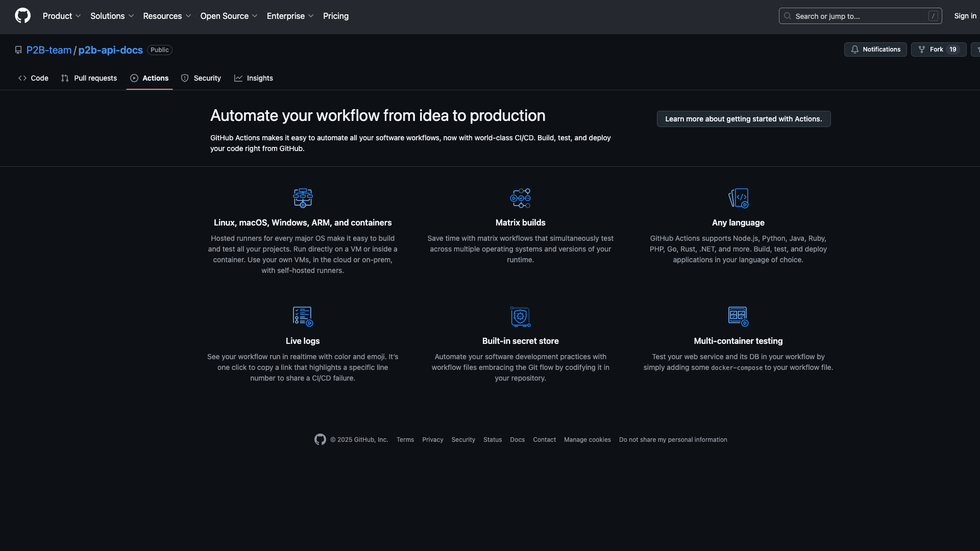The image size is (980, 551).
Task: Open the Docs footer link
Action: pos(518,440)
